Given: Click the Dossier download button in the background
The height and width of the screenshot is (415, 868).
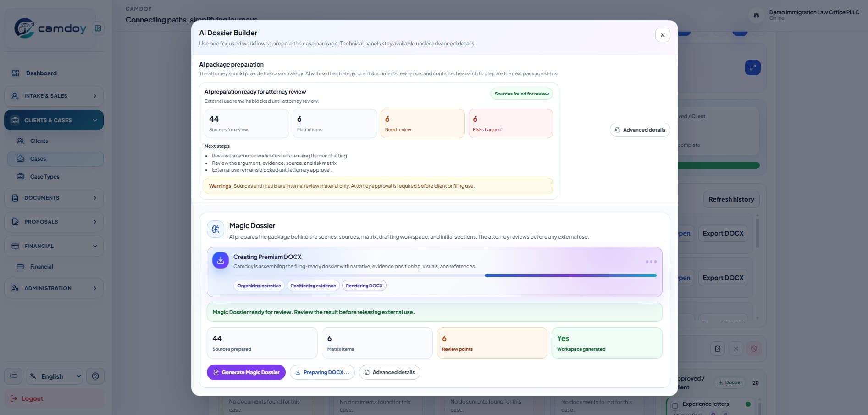Looking at the screenshot, I should (730, 382).
